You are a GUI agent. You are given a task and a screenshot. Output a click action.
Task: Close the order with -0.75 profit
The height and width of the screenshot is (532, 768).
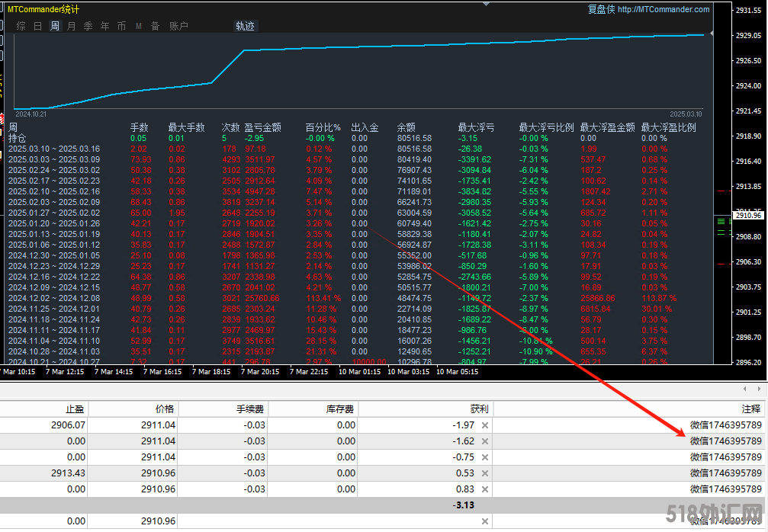(x=484, y=457)
